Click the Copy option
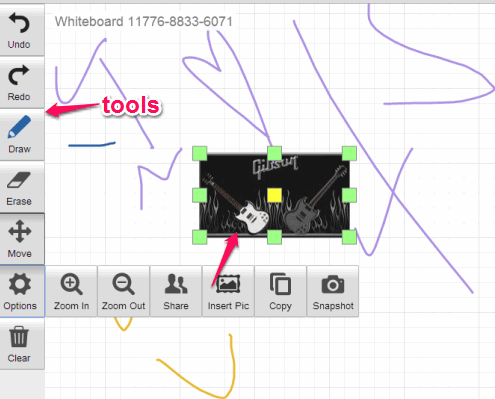The height and width of the screenshot is (399, 495). coord(280,291)
